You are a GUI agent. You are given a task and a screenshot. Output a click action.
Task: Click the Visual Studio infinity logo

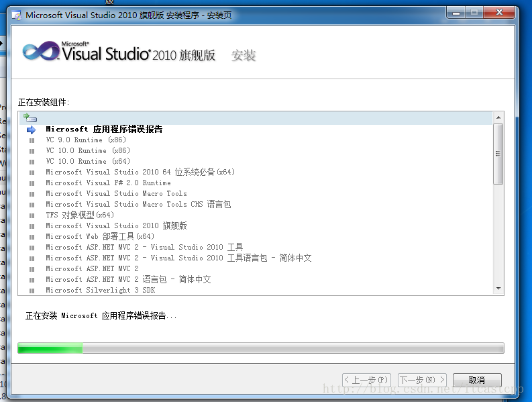pos(41,51)
